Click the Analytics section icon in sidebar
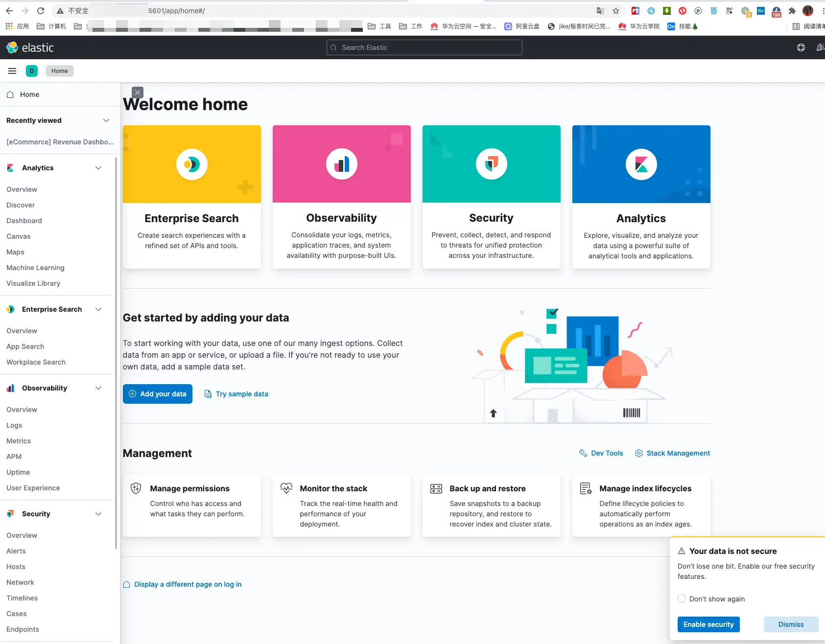825x644 pixels. [10, 168]
